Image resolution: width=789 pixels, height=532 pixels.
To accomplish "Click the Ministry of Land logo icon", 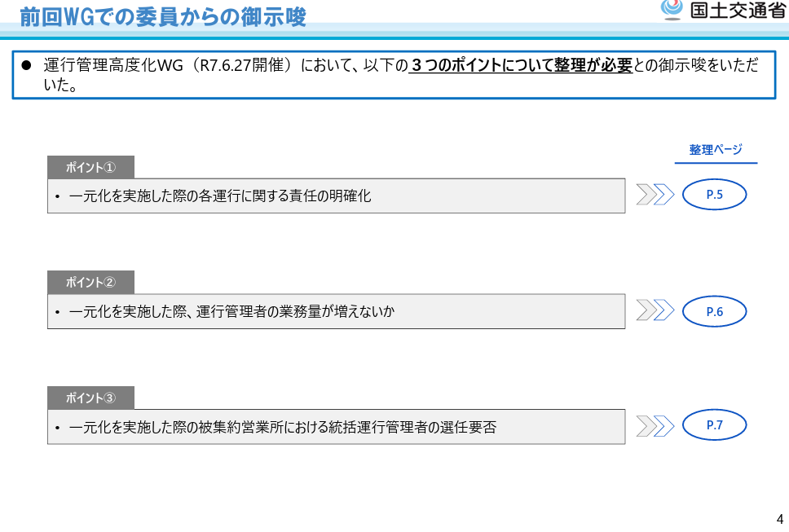I will click(672, 9).
